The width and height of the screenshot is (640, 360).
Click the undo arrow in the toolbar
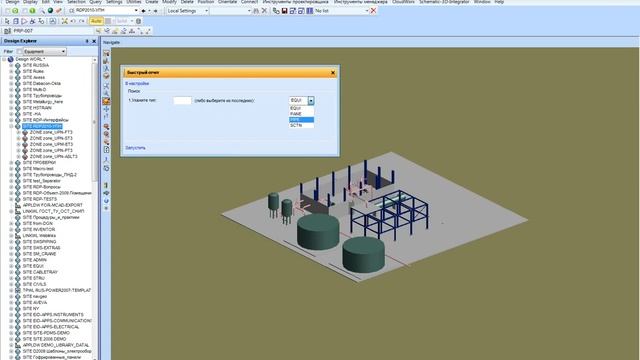coord(73,21)
